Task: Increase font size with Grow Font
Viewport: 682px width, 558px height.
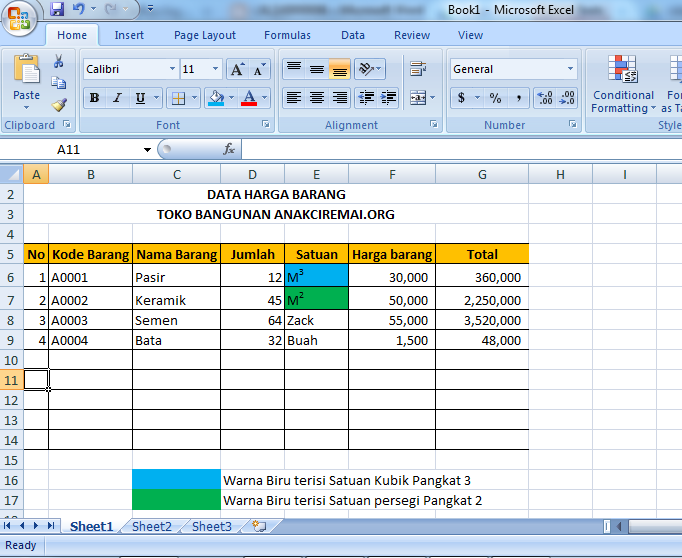Action: [237, 69]
